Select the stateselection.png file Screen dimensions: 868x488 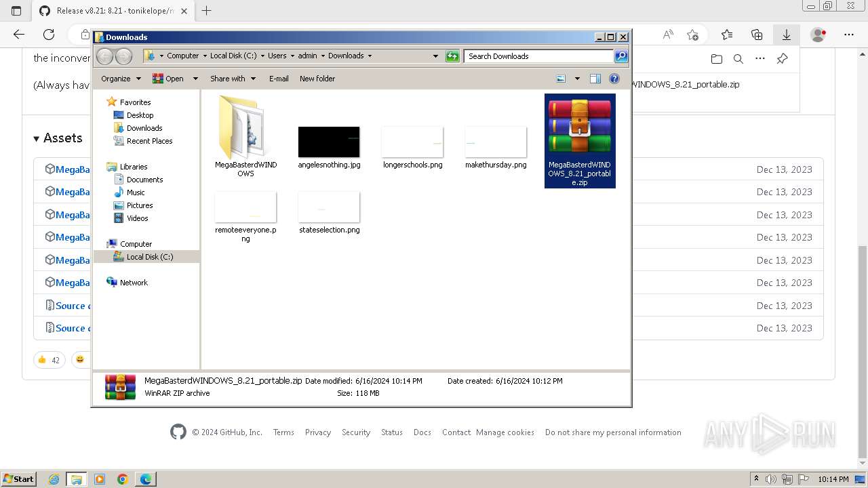329,207
